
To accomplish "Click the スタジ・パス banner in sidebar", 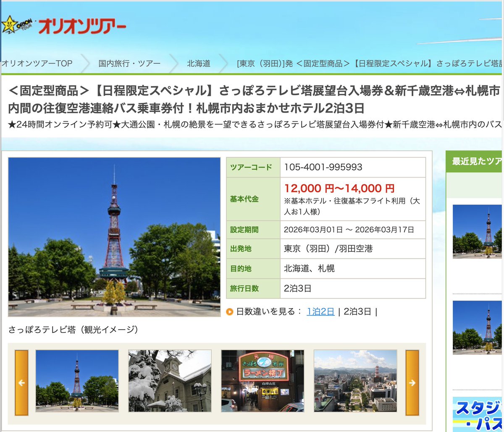I will (478, 414).
